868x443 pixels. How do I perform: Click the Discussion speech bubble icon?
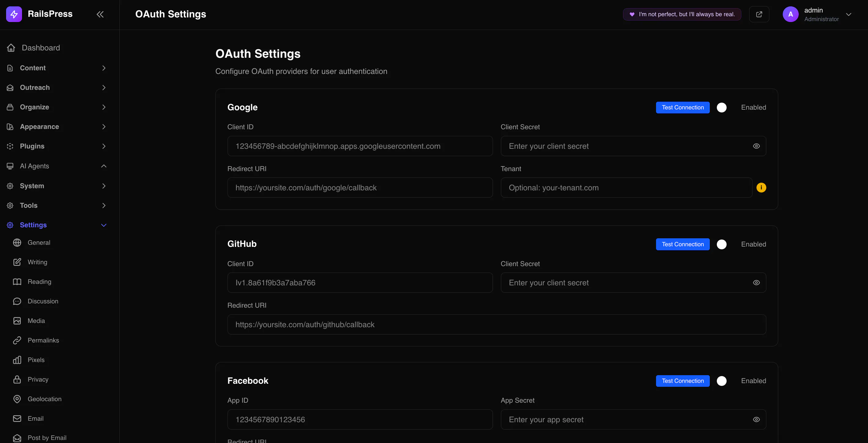tap(17, 302)
